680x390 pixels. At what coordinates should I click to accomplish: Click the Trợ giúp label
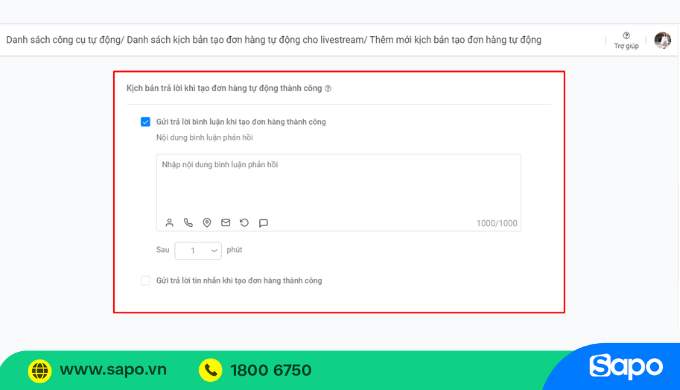coord(626,46)
